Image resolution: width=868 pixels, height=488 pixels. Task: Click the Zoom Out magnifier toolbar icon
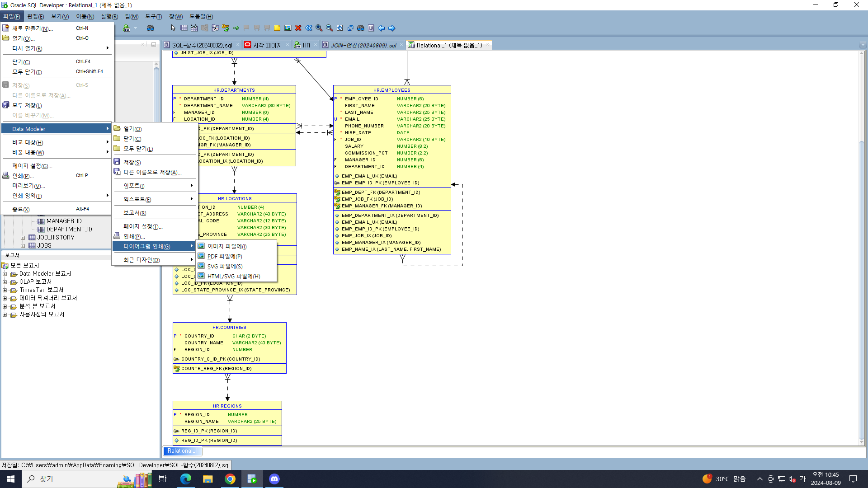pos(329,28)
